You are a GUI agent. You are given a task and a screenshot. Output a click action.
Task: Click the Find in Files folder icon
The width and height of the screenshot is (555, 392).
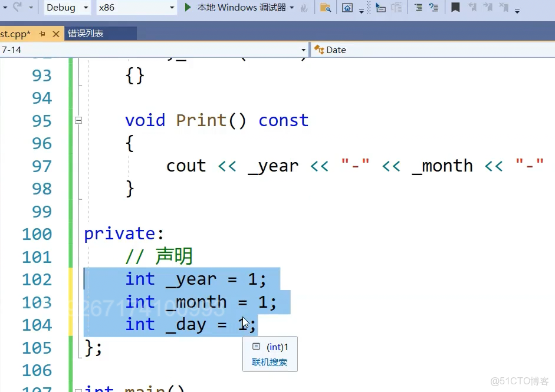pyautogui.click(x=326, y=8)
